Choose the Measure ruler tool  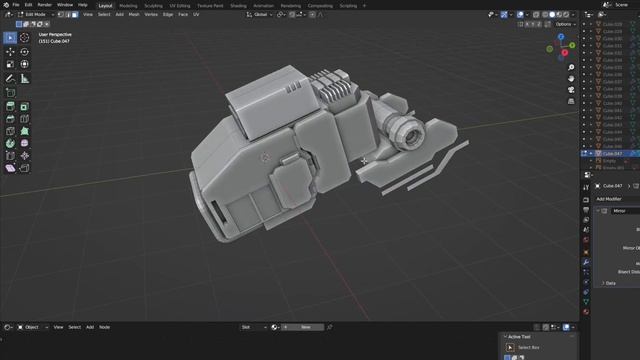tap(24, 78)
